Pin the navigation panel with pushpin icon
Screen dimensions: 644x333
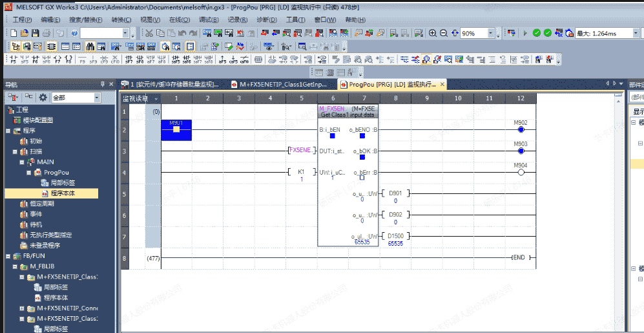tap(102, 84)
